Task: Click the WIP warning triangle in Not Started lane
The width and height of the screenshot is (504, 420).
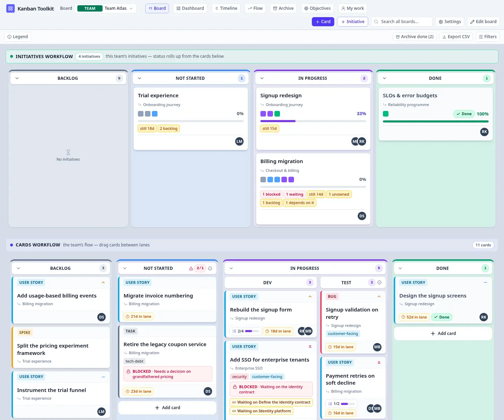Action: pos(191,268)
